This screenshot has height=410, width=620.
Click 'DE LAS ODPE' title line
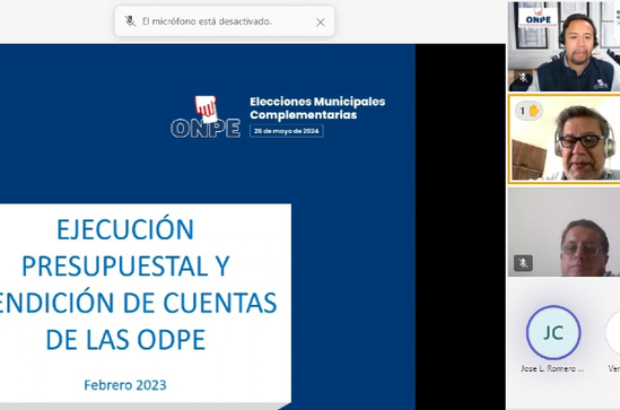126,339
